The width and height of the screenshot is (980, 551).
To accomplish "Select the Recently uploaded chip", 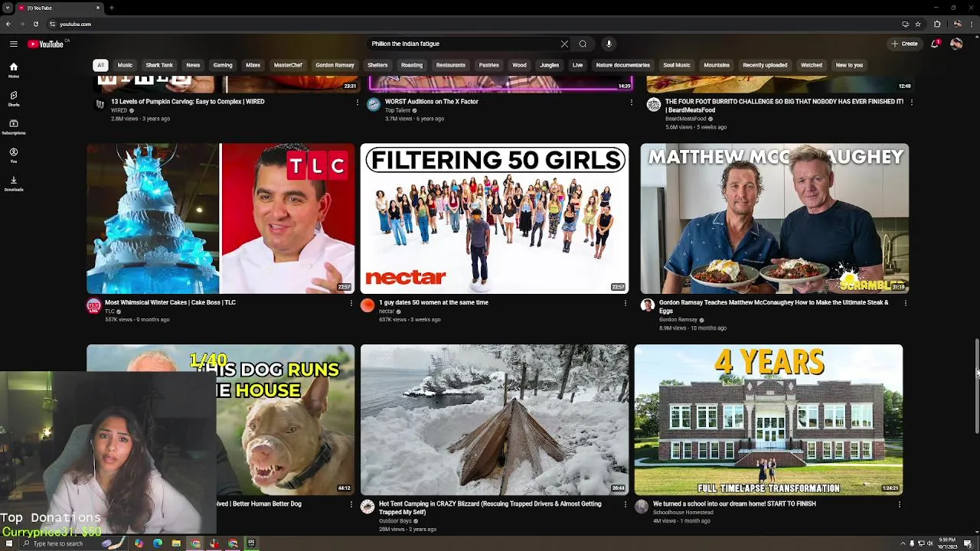I will click(765, 65).
